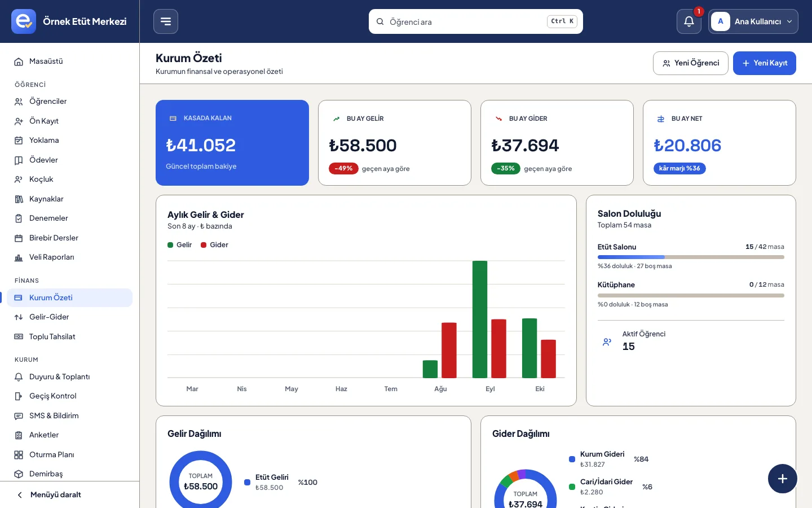812x508 pixels.
Task: Click the Geçiş Kontrol door icon
Action: pyautogui.click(x=19, y=396)
